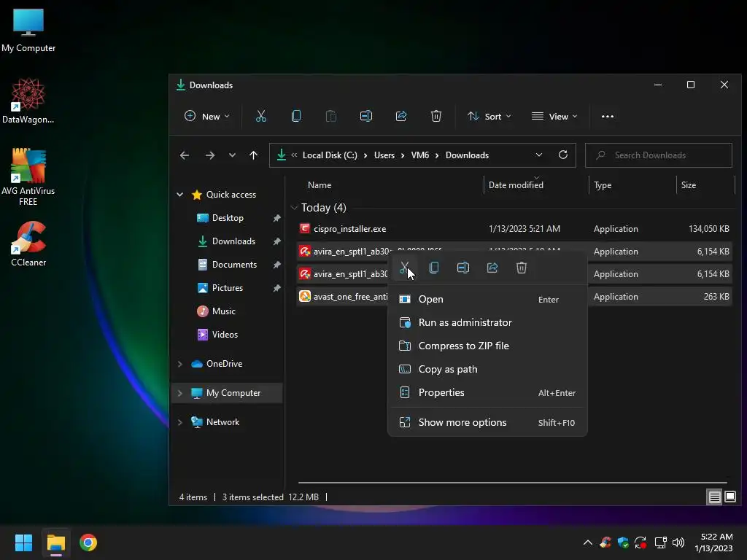Click the Copy icon in the Explorer toolbar

[296, 116]
